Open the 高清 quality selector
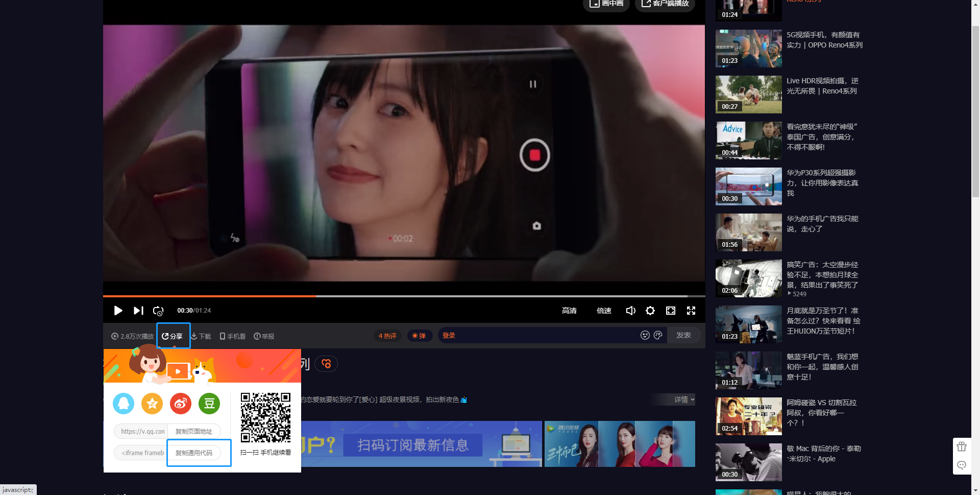This screenshot has height=495, width=980. pos(569,311)
